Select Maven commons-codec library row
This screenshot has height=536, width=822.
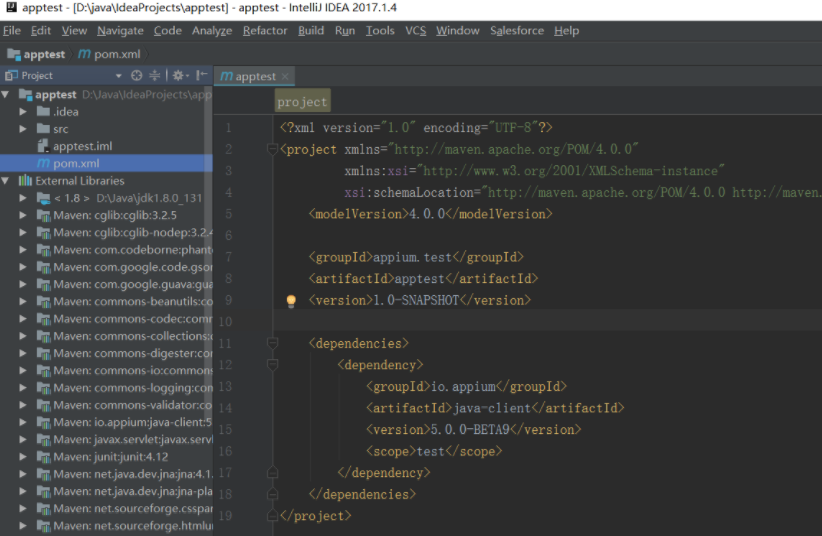click(106, 319)
